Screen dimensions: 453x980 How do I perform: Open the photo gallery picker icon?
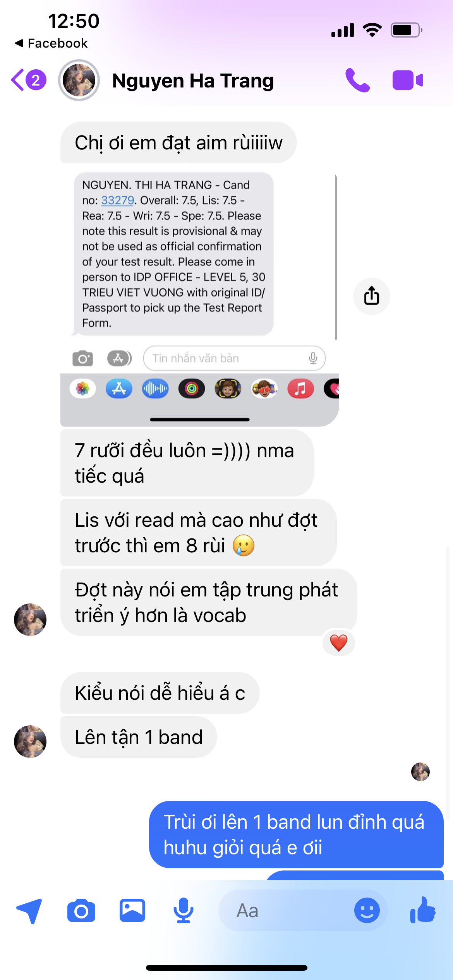click(132, 910)
